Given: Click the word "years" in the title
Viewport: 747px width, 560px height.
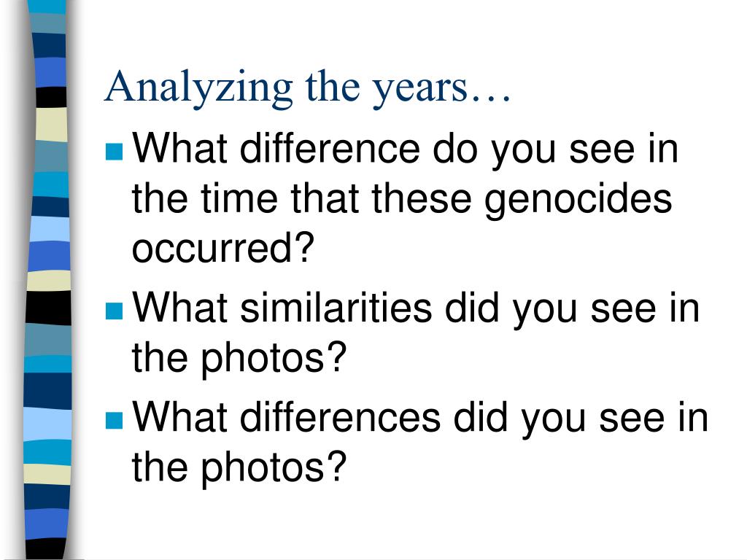Looking at the screenshot, I should click(420, 90).
